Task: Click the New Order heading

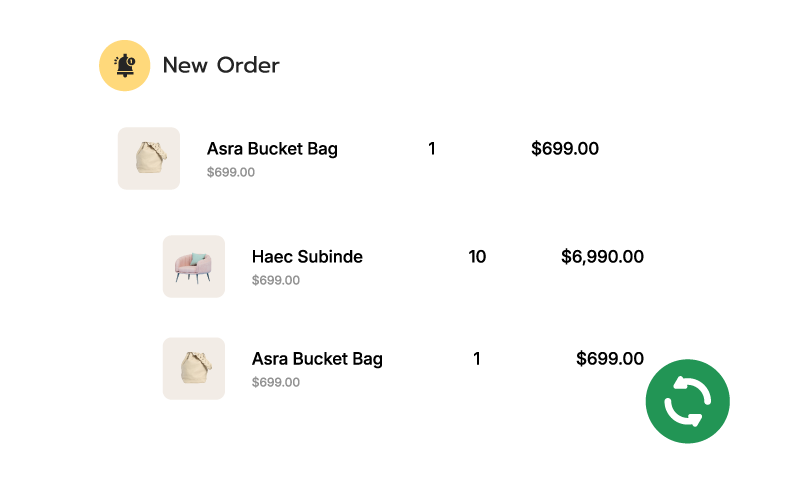Action: [221, 65]
